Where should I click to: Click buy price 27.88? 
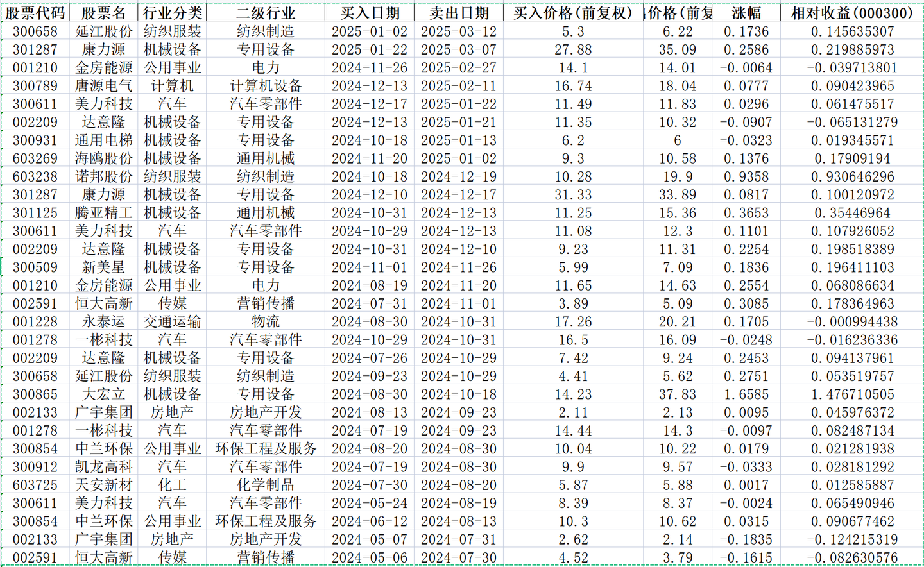point(573,49)
